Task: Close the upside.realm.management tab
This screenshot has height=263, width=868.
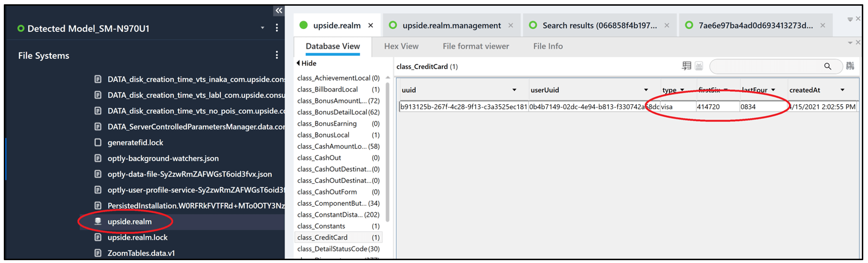Action: tap(511, 26)
